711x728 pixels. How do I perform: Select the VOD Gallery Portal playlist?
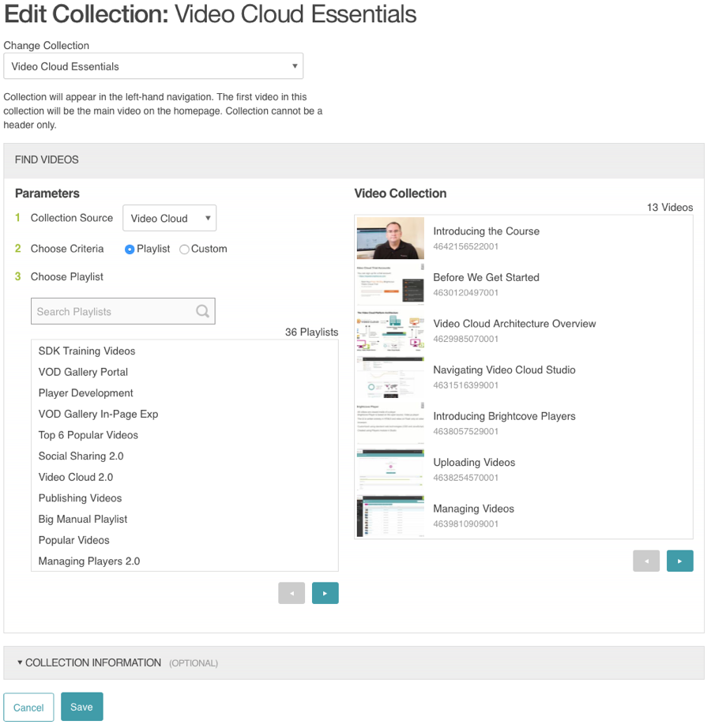click(x=83, y=372)
